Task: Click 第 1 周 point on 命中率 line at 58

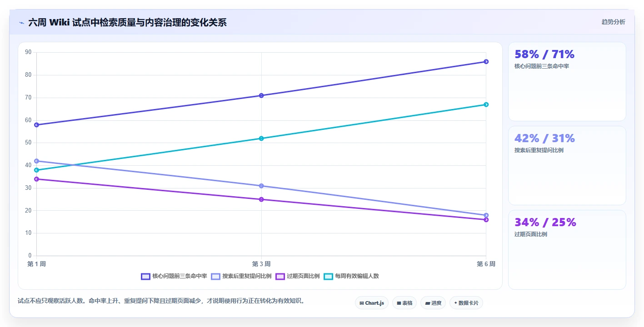Action: [x=36, y=125]
